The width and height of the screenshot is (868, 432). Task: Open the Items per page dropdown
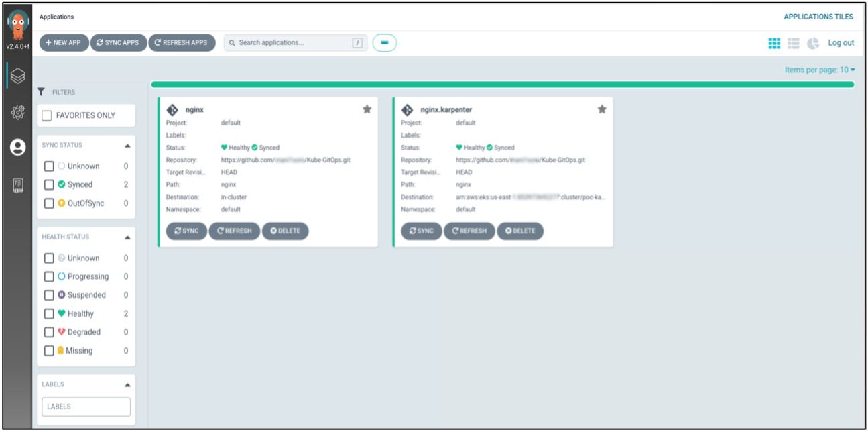(820, 70)
